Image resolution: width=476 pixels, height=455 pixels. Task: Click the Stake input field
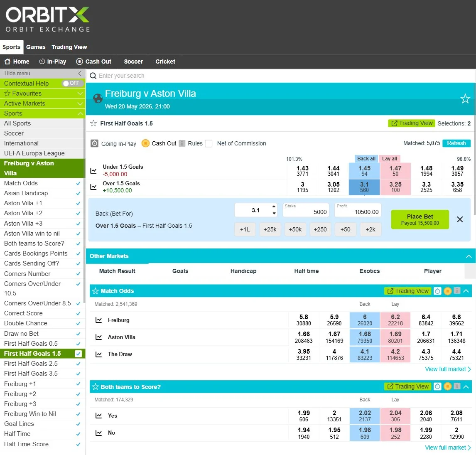(306, 210)
